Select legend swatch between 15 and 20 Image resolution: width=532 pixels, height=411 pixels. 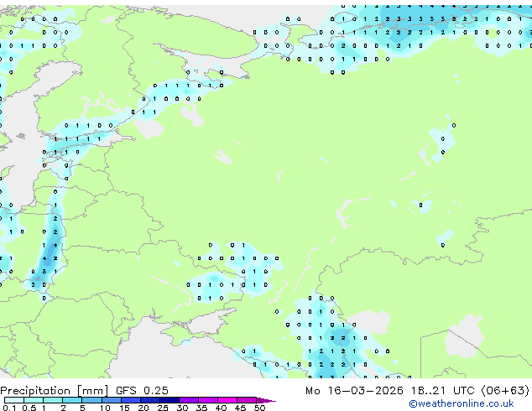point(130,400)
